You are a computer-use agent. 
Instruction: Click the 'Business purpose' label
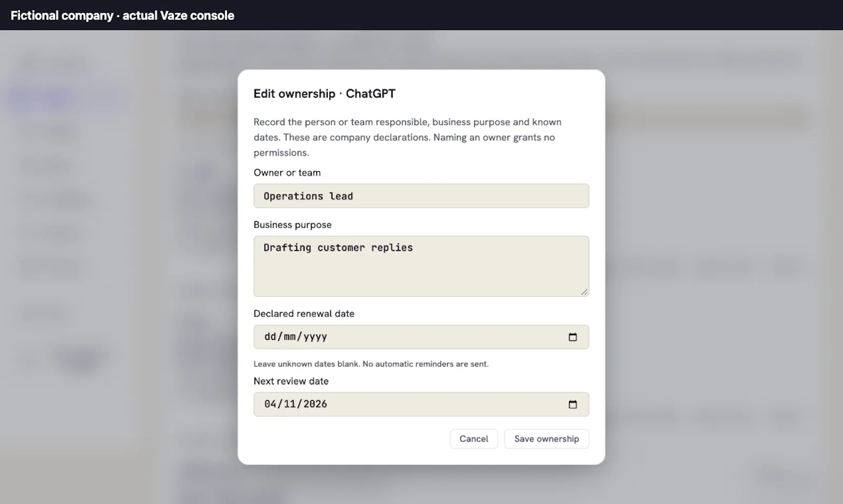292,225
